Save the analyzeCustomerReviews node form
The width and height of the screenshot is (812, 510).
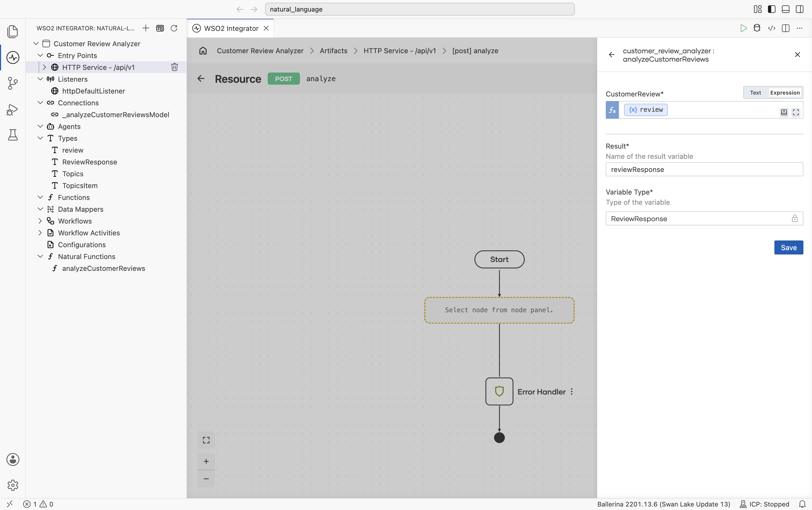(788, 247)
